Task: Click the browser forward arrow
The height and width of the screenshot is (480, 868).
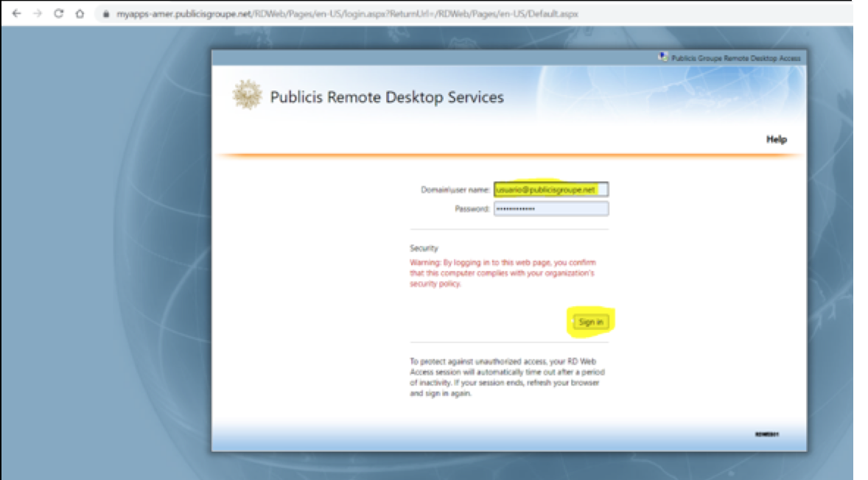Action: pyautogui.click(x=38, y=14)
